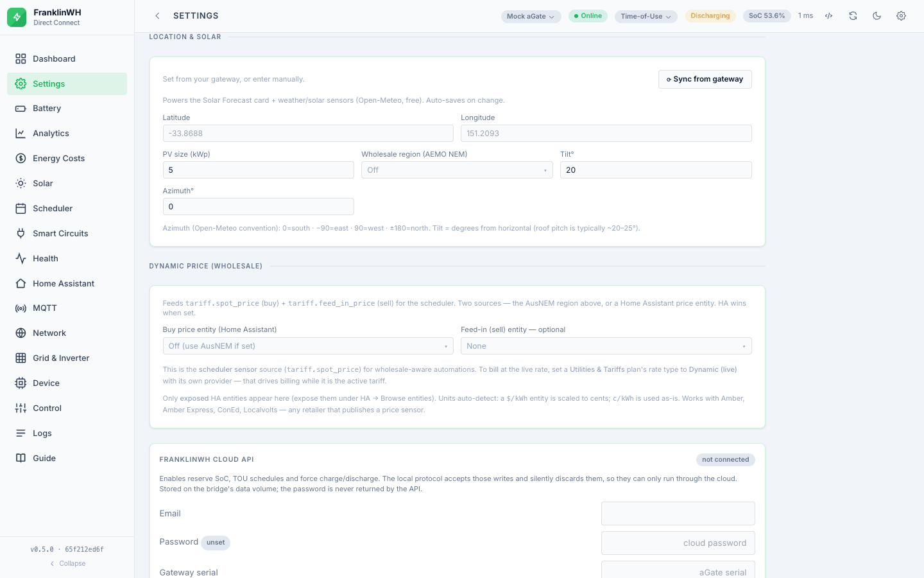Click the 'SoC 53.6%' status pill
The width and height of the screenshot is (924, 578).
pos(767,16)
